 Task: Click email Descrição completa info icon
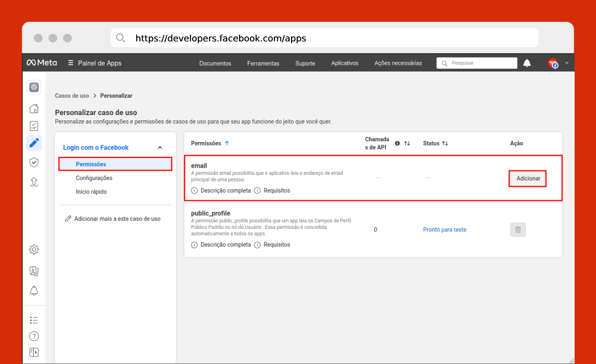coord(194,191)
